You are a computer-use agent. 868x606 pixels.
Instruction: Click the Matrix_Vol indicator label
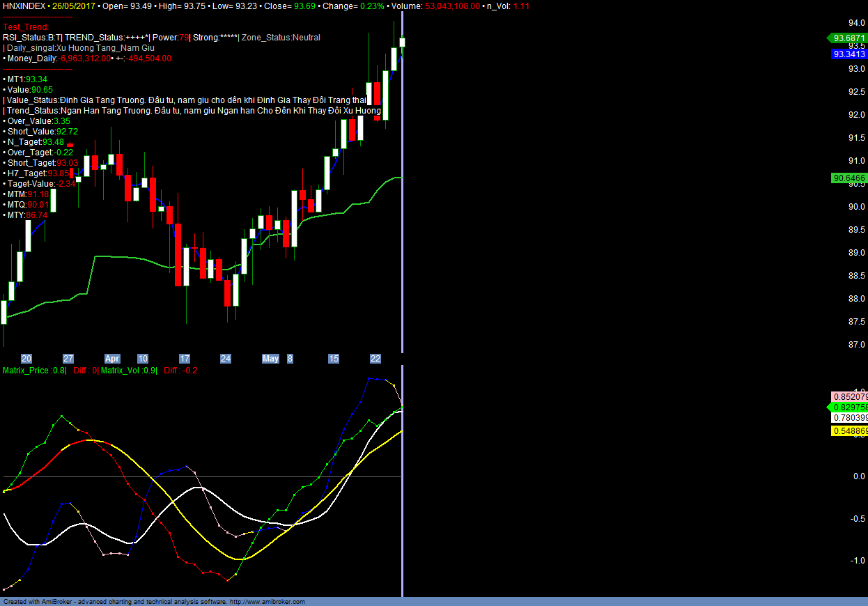pos(128,371)
